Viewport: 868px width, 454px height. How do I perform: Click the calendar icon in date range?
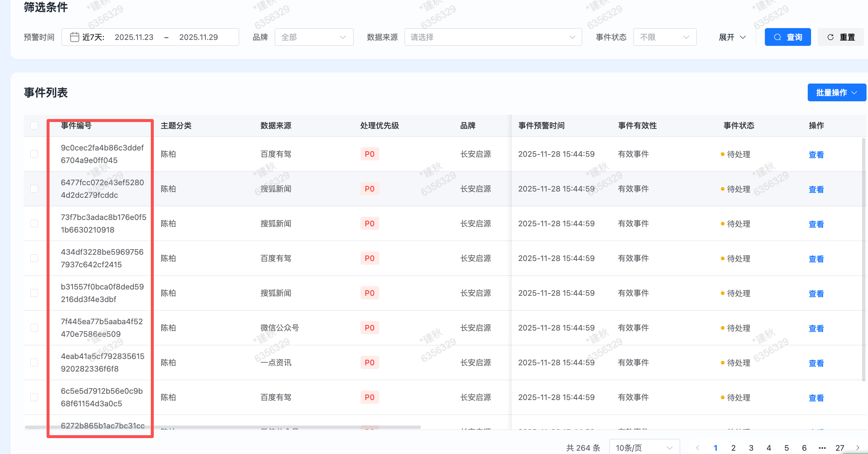point(74,37)
